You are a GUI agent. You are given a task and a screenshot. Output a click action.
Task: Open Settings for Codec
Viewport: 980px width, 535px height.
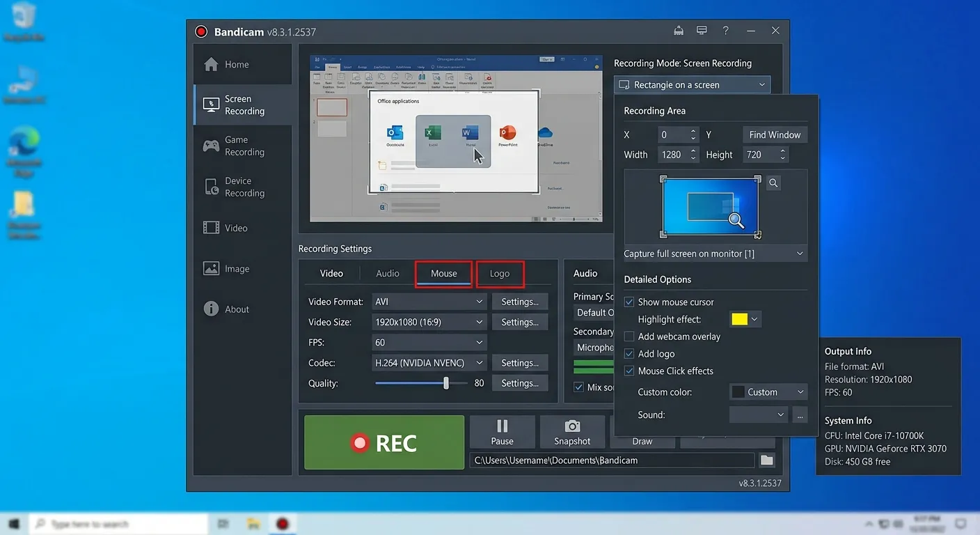(x=520, y=363)
